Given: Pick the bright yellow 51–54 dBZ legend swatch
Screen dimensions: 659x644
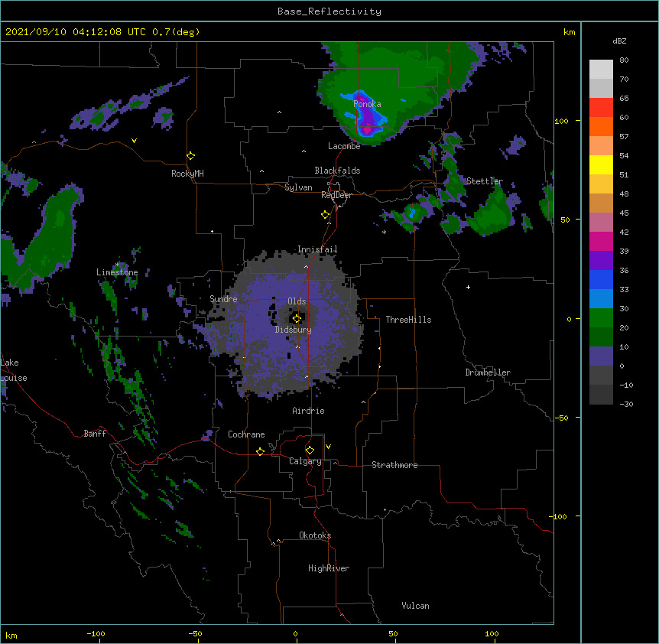Looking at the screenshot, I should [x=601, y=164].
